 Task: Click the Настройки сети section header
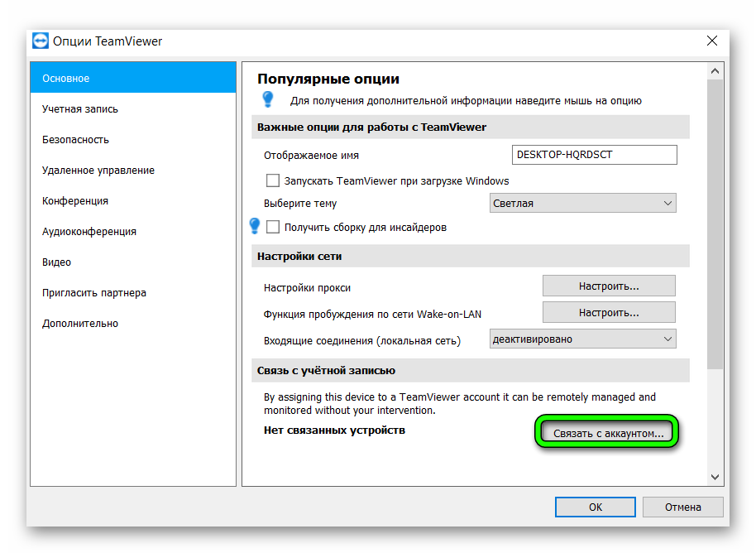[x=471, y=257]
